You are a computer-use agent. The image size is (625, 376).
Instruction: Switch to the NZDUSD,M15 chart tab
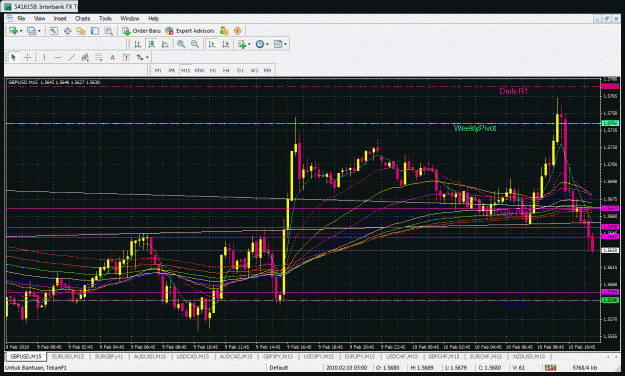click(529, 356)
